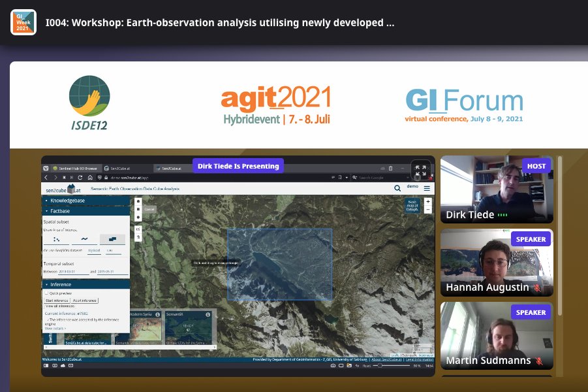This screenshot has width=588, height=392.
Task: Click the participants list vertical scrollbar
Action: (x=560, y=236)
